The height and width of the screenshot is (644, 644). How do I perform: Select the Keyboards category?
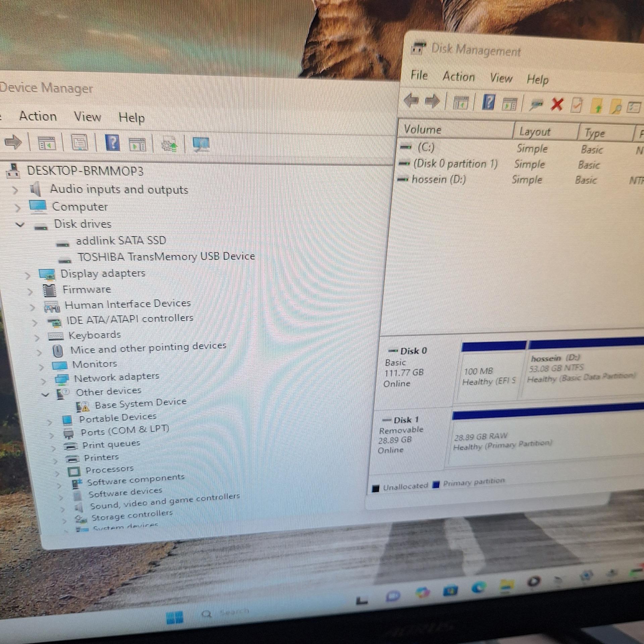click(95, 335)
